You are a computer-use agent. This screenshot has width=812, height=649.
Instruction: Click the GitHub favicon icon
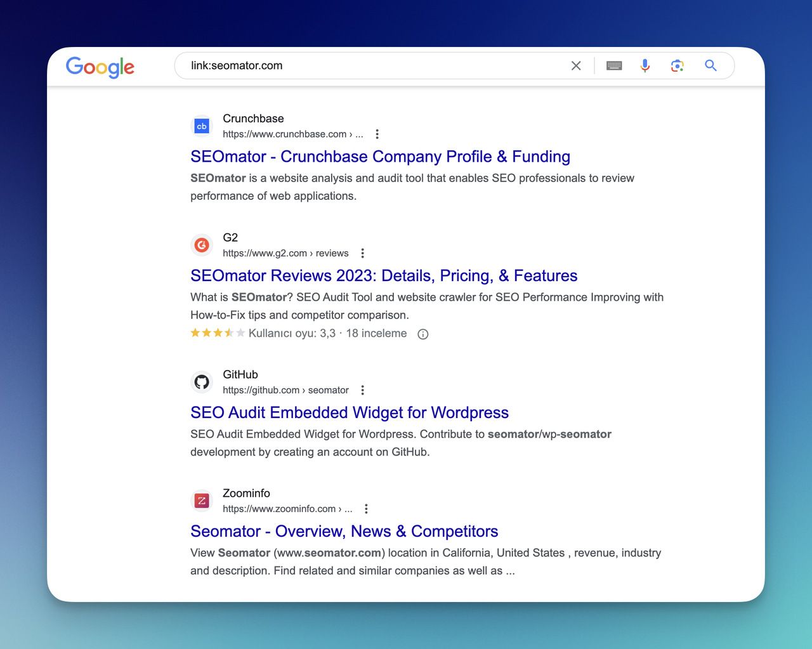201,381
